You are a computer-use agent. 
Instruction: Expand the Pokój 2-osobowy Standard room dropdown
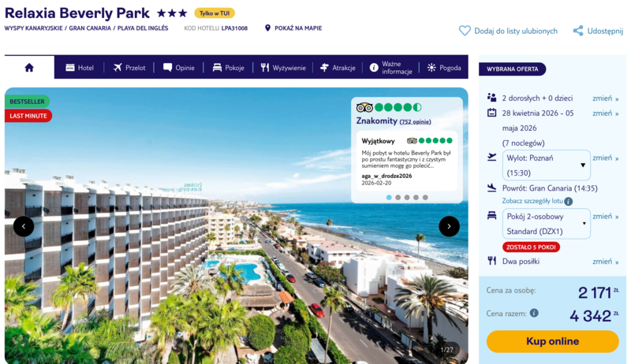point(546,224)
